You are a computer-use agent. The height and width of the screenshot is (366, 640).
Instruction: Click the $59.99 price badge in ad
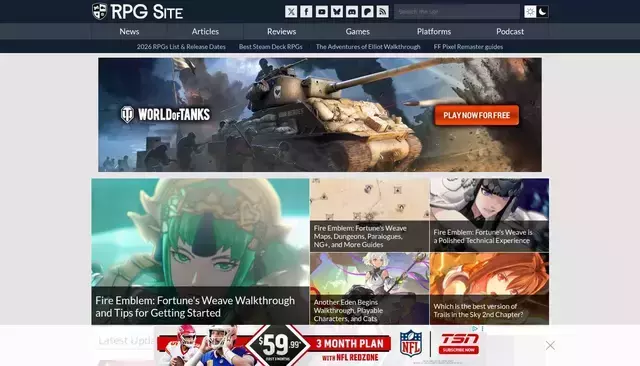(x=278, y=346)
